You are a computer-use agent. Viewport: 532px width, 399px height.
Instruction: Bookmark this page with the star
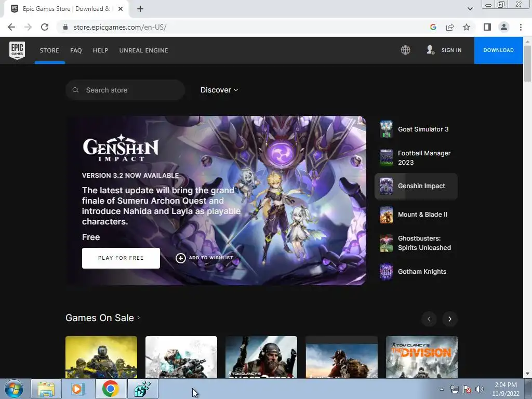467,27
